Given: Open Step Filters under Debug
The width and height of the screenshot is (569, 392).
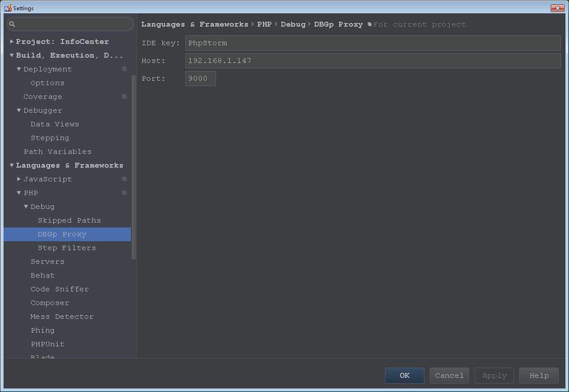Looking at the screenshot, I should (67, 248).
